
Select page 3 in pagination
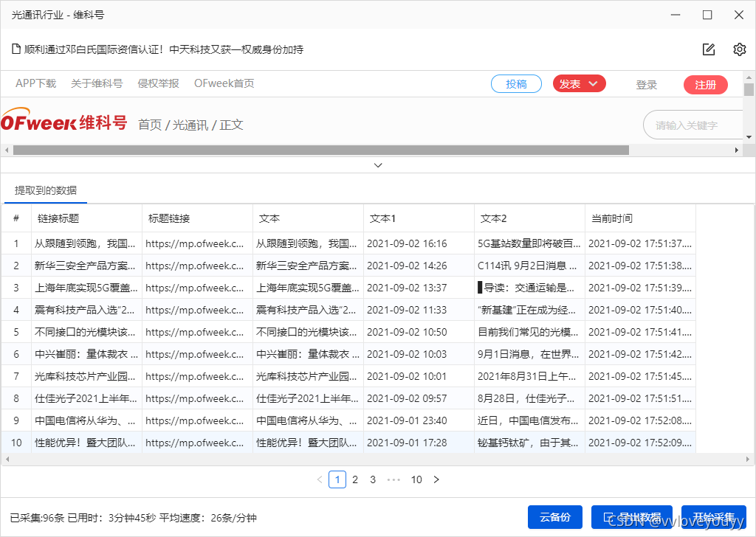(373, 479)
